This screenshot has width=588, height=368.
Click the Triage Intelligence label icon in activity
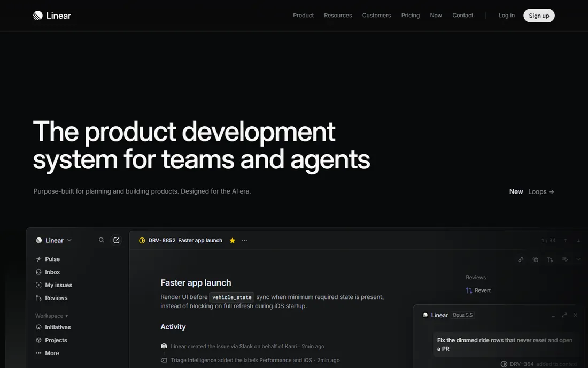[x=164, y=360]
